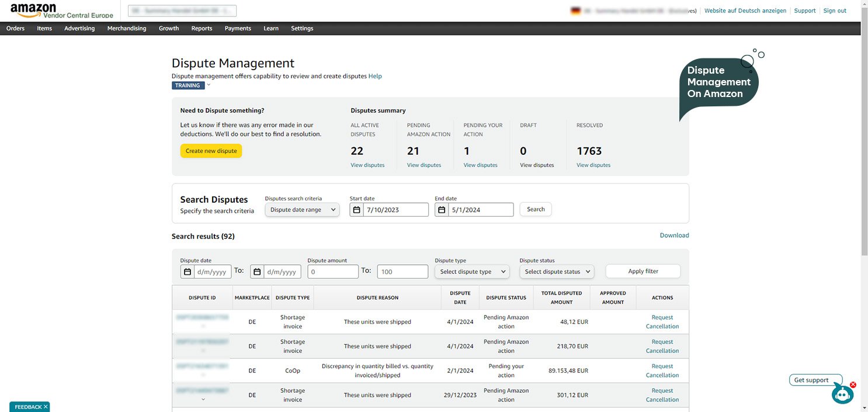Image resolution: width=868 pixels, height=412 pixels.
Task: Click the Create new dispute button
Action: coord(211,151)
